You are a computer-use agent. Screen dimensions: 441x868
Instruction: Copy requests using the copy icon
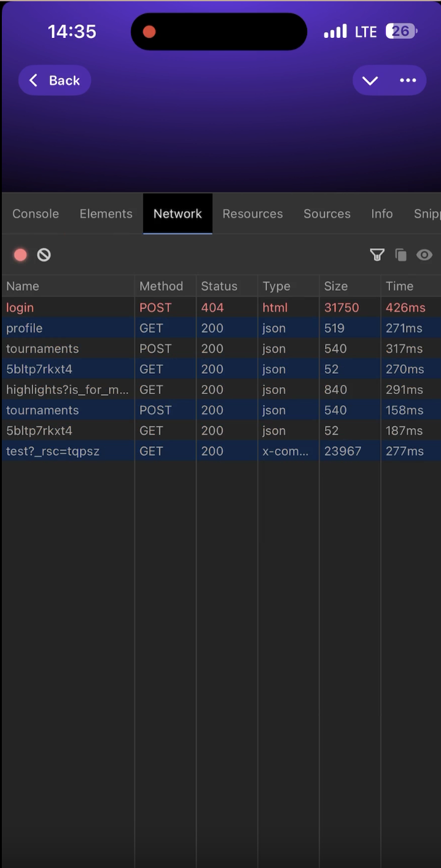coord(401,255)
